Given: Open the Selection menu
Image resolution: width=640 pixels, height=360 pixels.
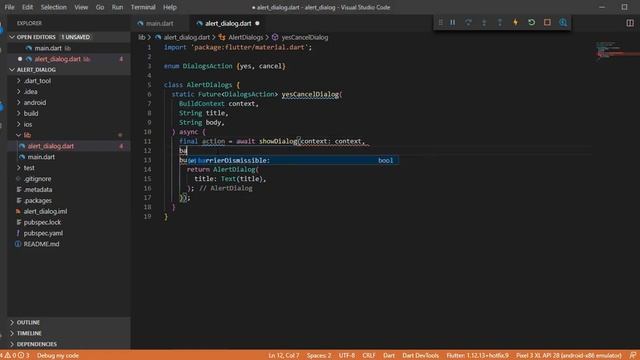Looking at the screenshot, I should coord(53,7).
